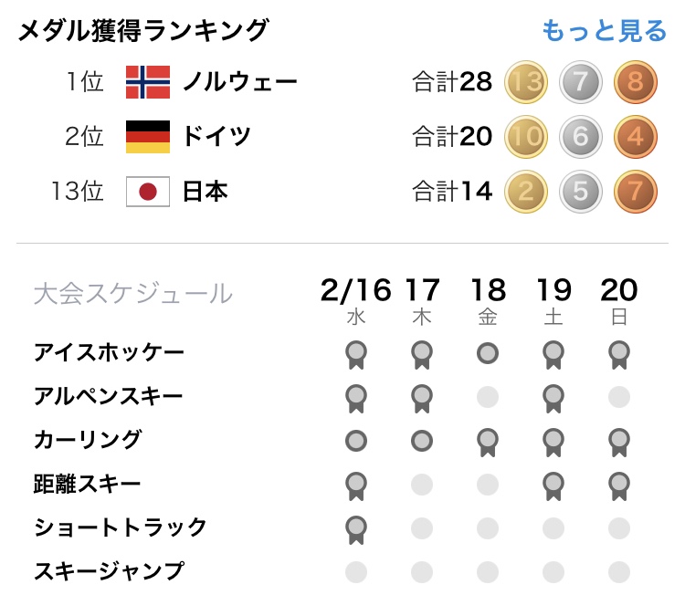
Task: Select the Germany flag icon
Action: (148, 137)
